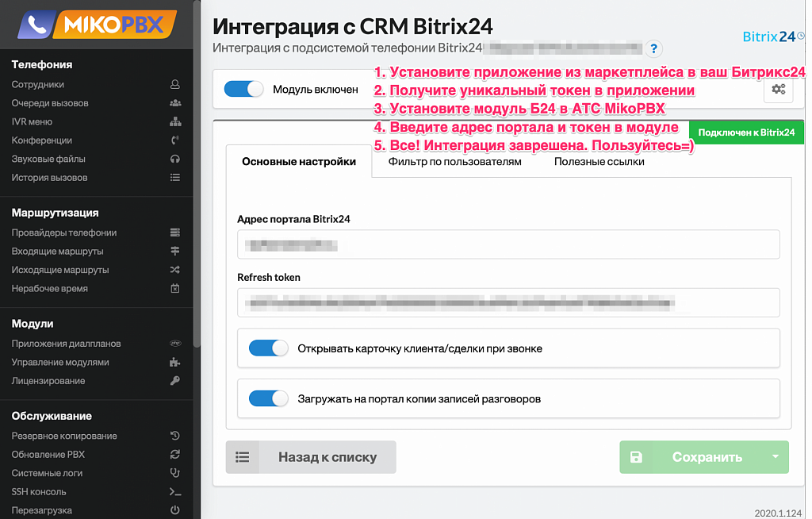Image resolution: width=812 pixels, height=519 pixels.
Task: Select the Основные настройки tab
Action: point(299,161)
